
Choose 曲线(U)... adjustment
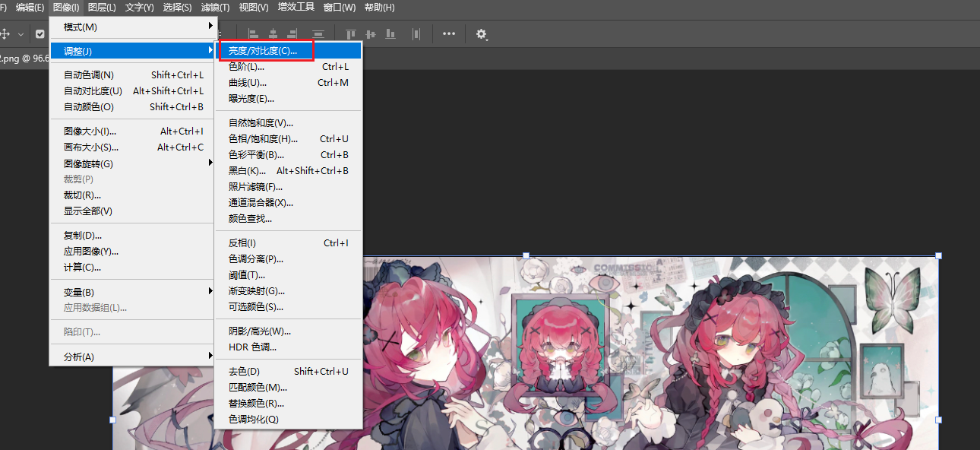[x=289, y=83]
